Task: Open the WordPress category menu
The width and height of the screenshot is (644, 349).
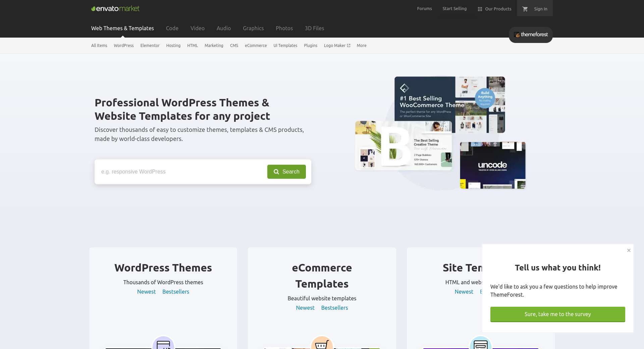Action: [x=124, y=46]
